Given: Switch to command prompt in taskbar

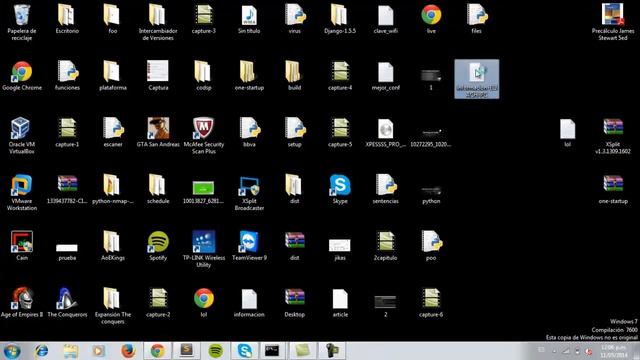Looking at the screenshot, I should 272,351.
